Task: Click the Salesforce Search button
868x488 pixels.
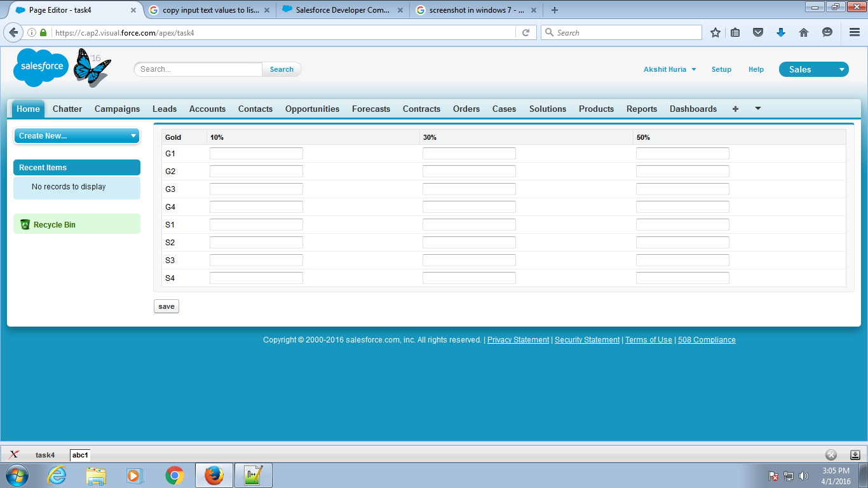Action: point(281,69)
